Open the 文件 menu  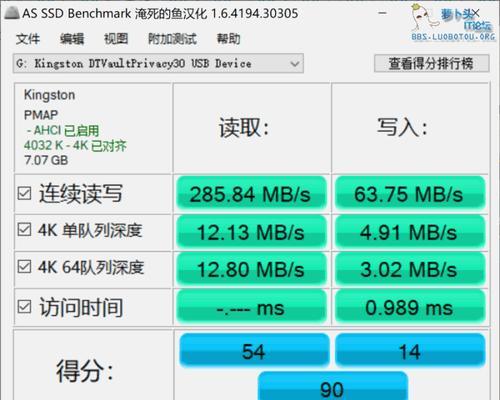[x=28, y=39]
